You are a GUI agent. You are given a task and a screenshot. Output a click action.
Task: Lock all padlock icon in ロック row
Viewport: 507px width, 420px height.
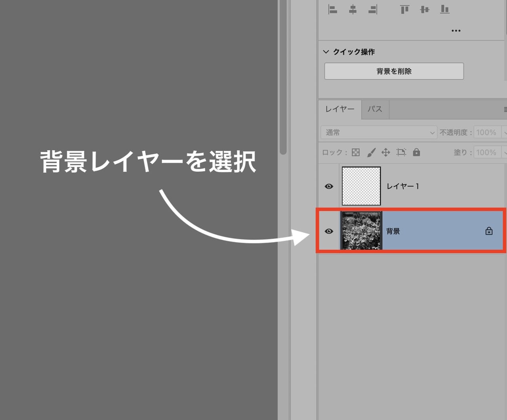point(416,152)
